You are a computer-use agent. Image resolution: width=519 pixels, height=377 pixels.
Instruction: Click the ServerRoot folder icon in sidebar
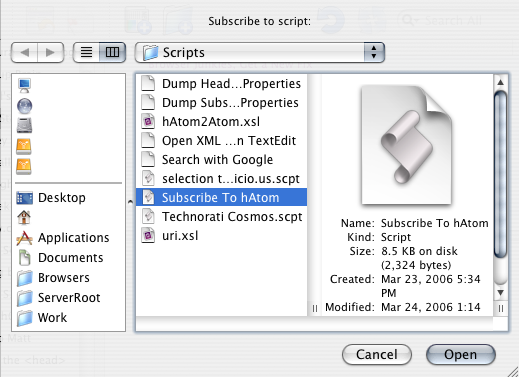click(x=25, y=298)
